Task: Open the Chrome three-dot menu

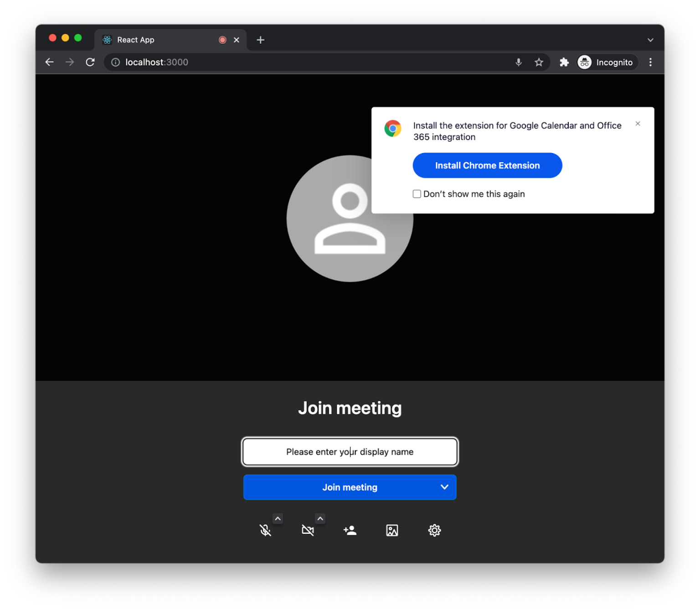Action: pyautogui.click(x=651, y=62)
